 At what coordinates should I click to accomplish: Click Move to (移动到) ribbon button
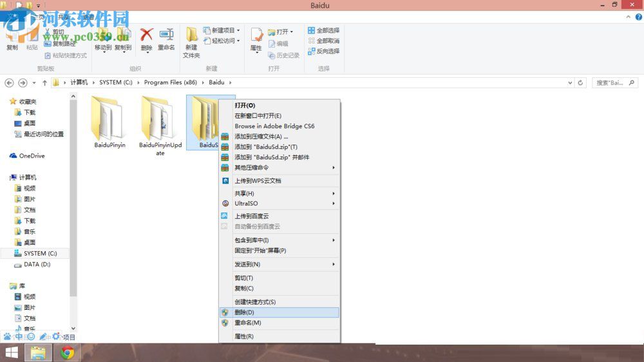[103, 41]
